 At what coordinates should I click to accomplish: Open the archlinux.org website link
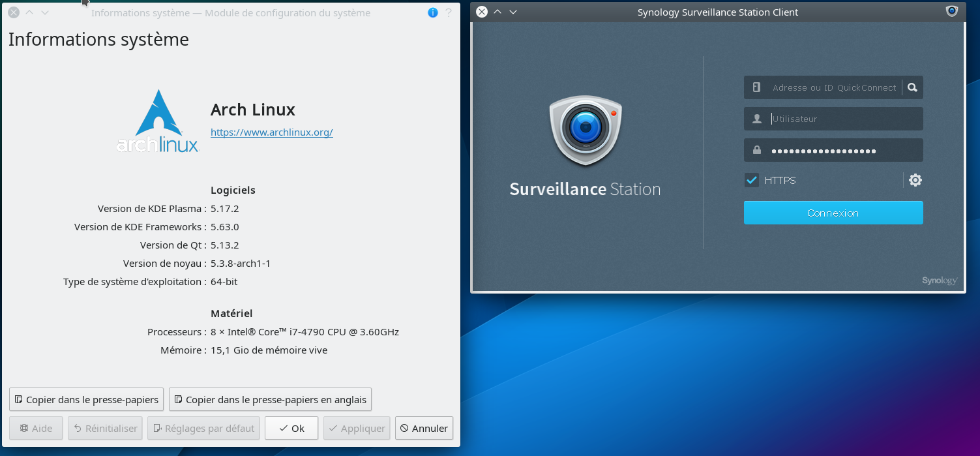pos(272,132)
